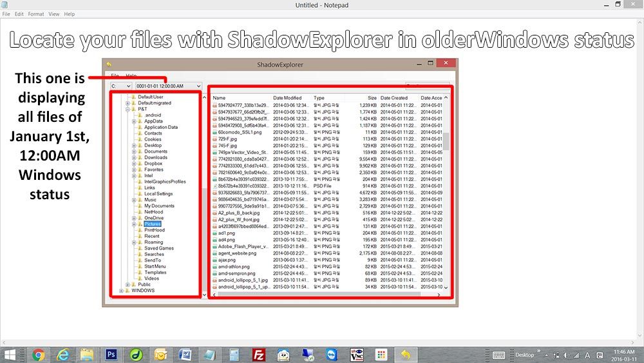Show hidden tray icons arrow
The image size is (644, 363).
click(547, 355)
